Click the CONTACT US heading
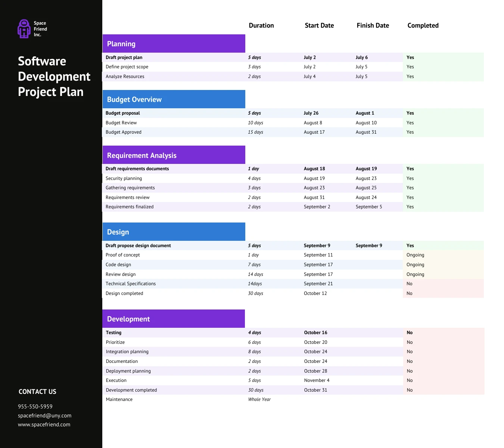504x448 pixels. point(37,391)
